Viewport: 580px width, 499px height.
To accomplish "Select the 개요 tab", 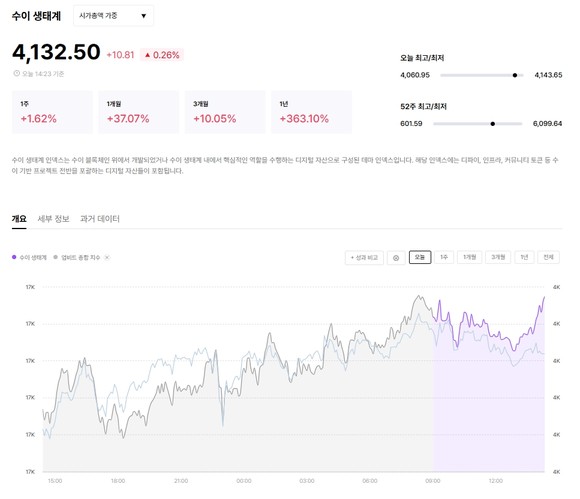I will click(x=19, y=219).
